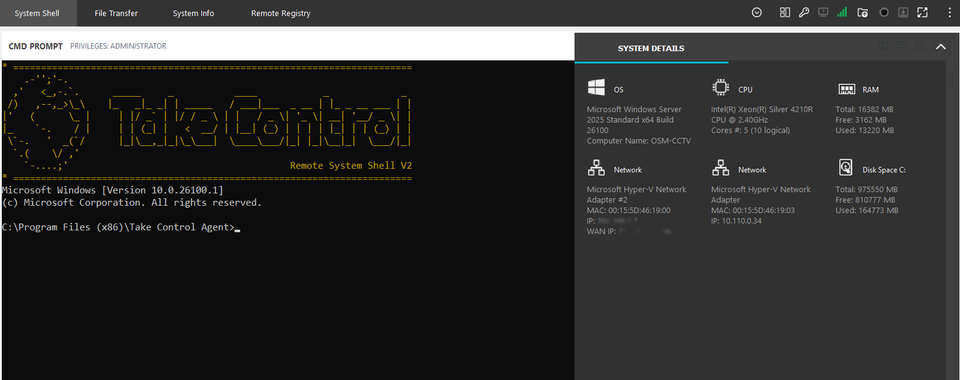Select Computer Name: OSM-CCTV text

tap(639, 141)
